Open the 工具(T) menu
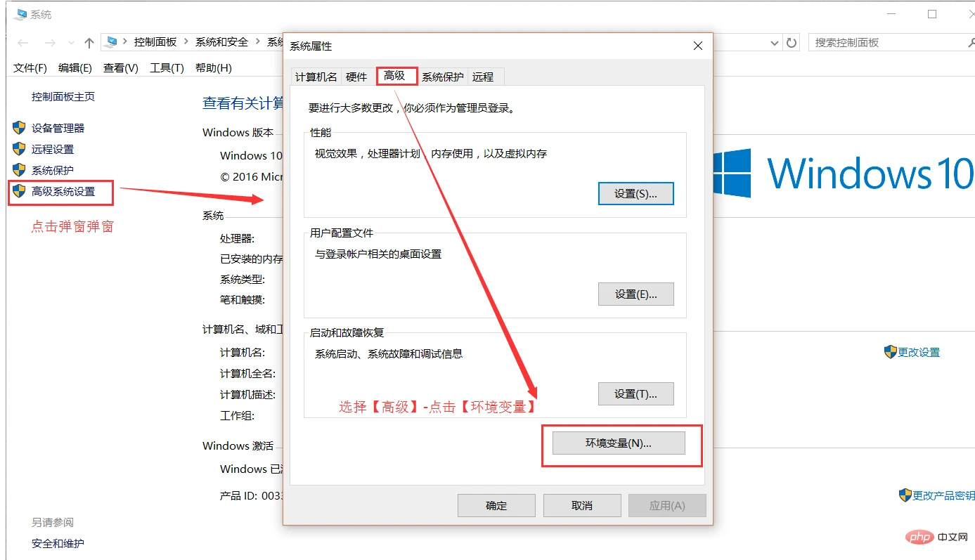The width and height of the screenshot is (975, 560). tap(167, 67)
